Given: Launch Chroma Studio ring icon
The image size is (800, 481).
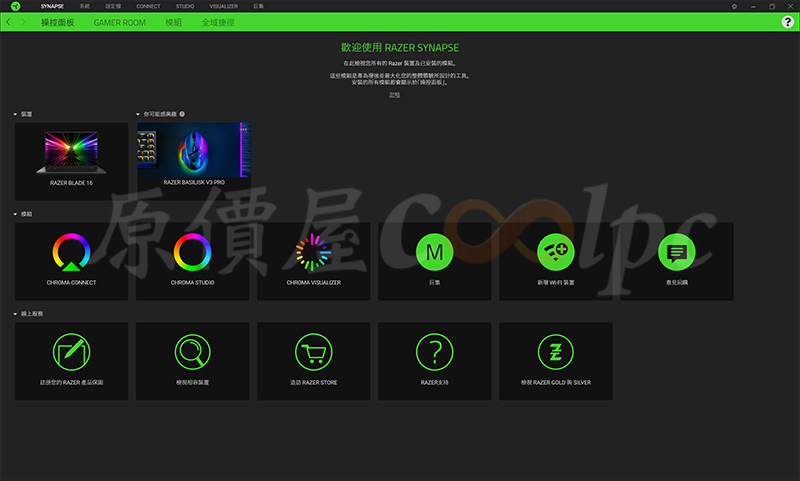Looking at the screenshot, I should pyautogui.click(x=192, y=252).
